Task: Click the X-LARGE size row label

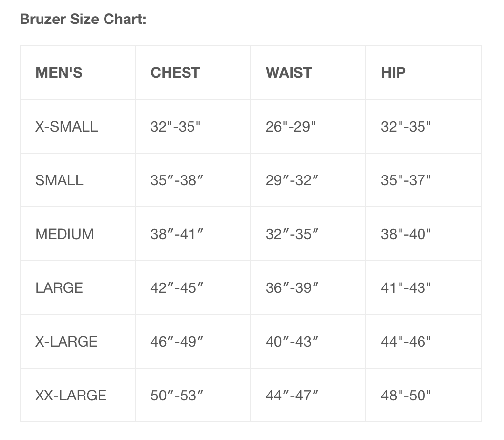Action: click(x=66, y=342)
